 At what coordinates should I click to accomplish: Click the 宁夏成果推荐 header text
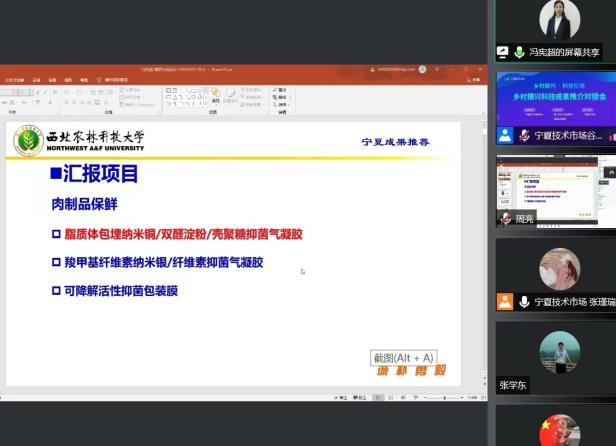click(x=395, y=142)
